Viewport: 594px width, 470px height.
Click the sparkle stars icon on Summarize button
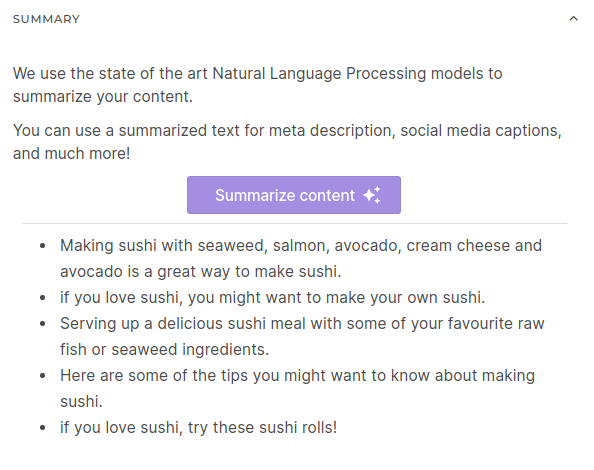tap(372, 195)
